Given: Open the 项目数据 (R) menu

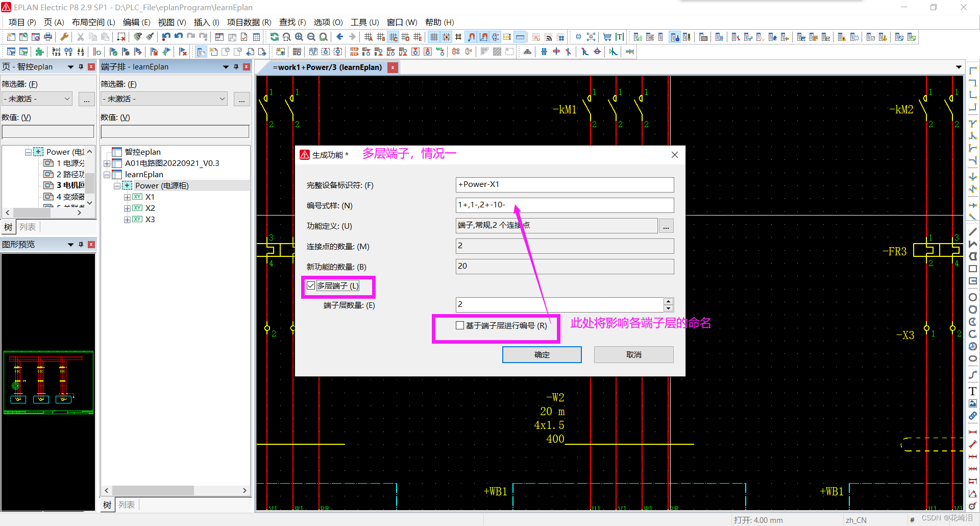Looking at the screenshot, I should 249,22.
